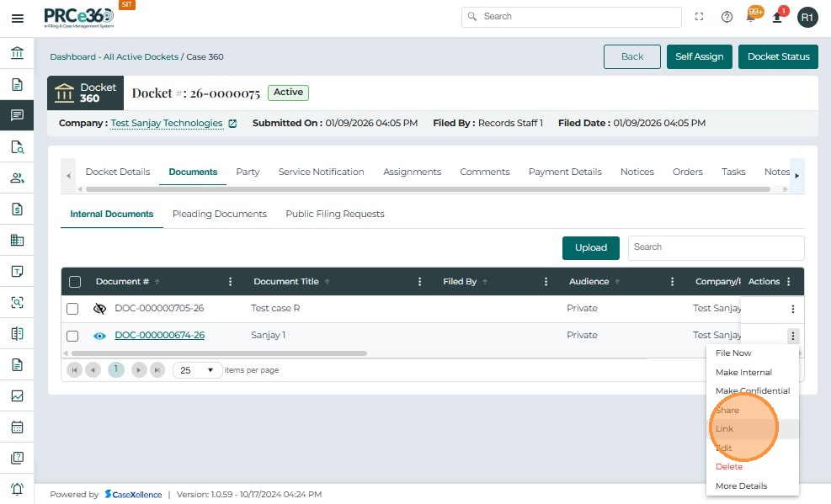Click the Docket Status button
This screenshot has height=504, width=831.
pyautogui.click(x=779, y=56)
